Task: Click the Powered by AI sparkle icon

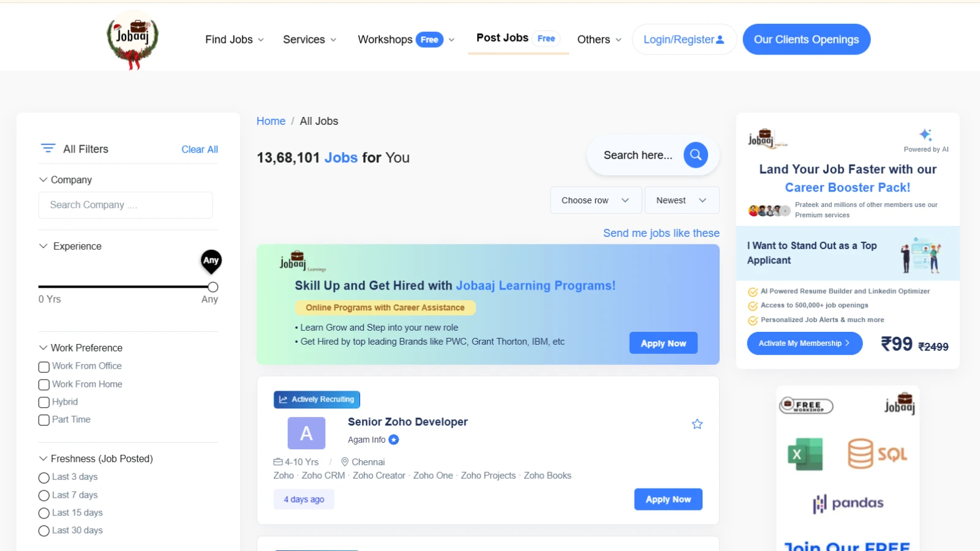Action: 925,135
